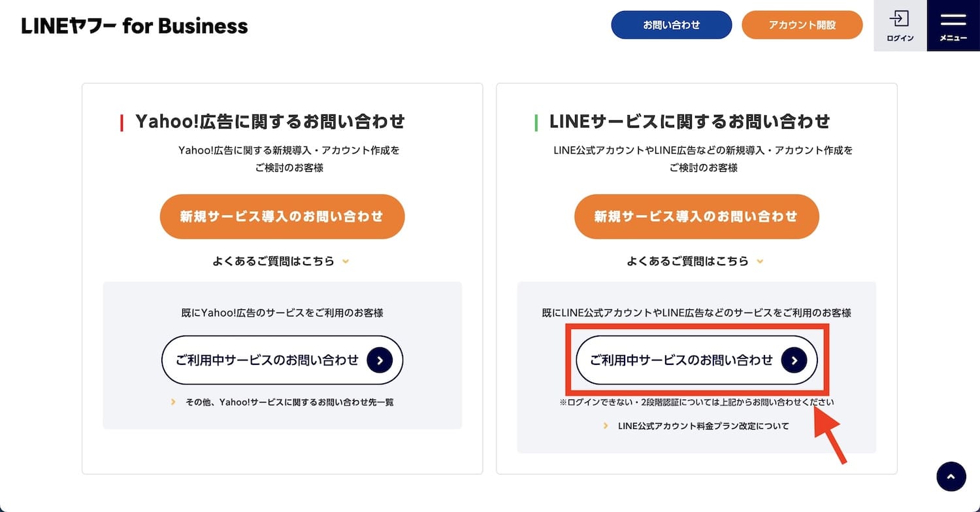This screenshot has height=512, width=980.
Task: Click the yellow down chevron in the LINE FAQ row
Action: (760, 262)
